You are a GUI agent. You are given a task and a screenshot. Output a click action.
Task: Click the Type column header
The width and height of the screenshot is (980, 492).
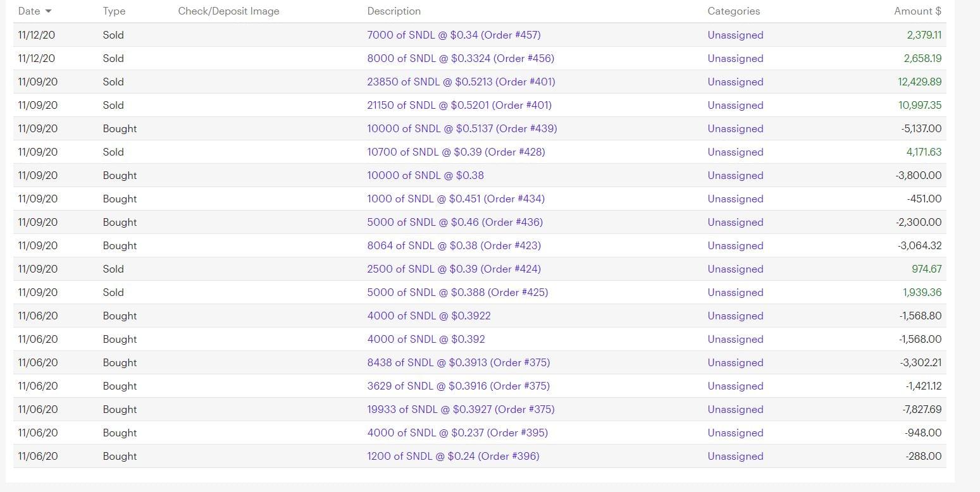pos(114,11)
